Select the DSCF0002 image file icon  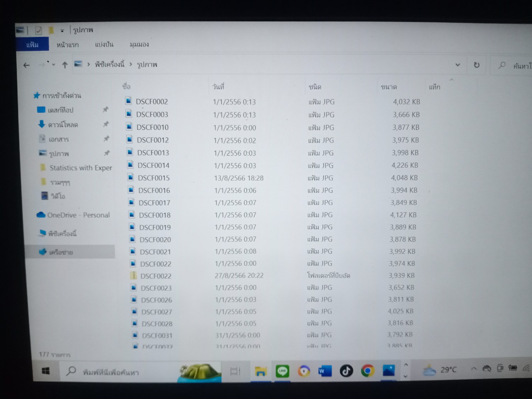pos(128,101)
